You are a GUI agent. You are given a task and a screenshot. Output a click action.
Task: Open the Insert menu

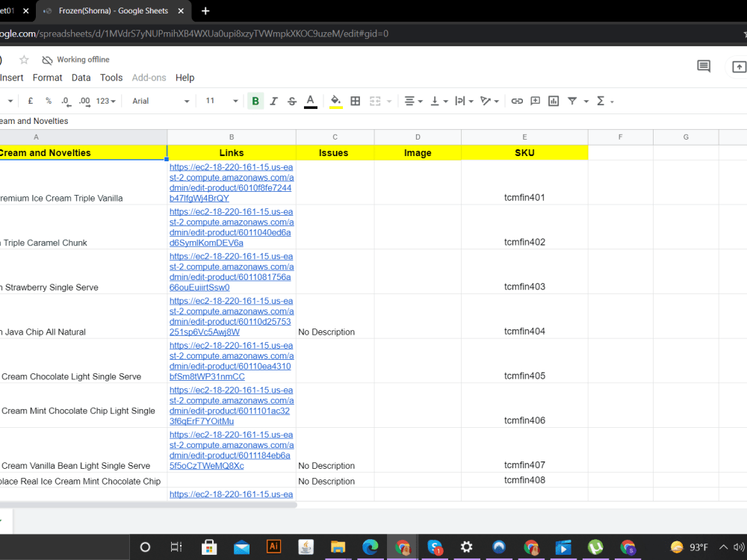click(x=11, y=78)
